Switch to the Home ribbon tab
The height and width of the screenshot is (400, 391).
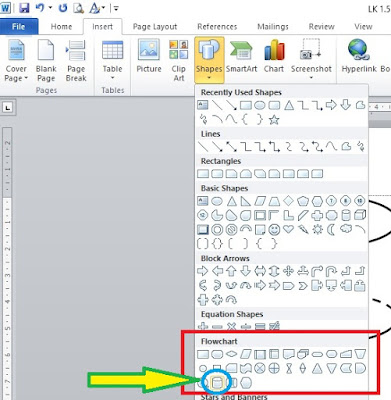click(x=61, y=27)
